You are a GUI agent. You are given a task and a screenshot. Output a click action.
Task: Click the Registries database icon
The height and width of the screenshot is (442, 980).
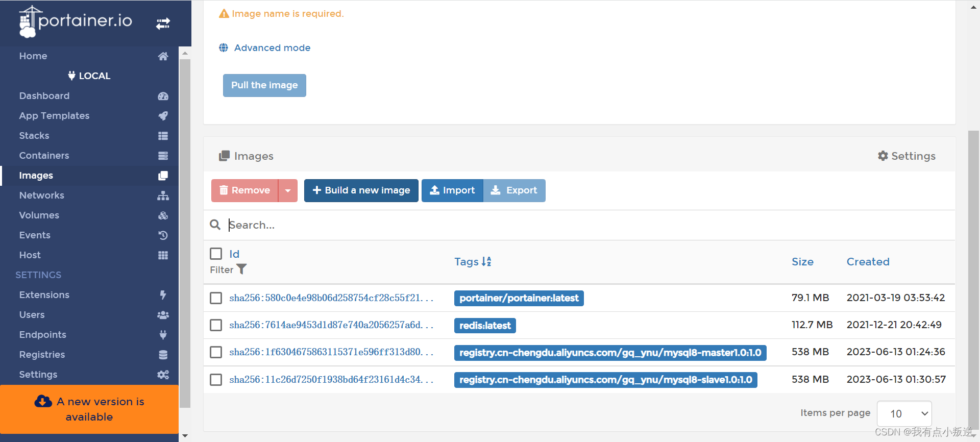tap(163, 355)
